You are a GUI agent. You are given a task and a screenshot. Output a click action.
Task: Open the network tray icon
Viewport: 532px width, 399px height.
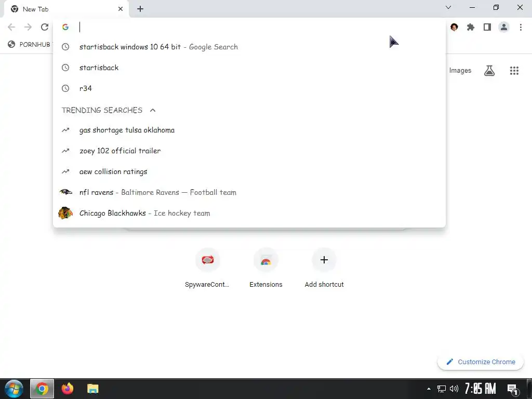pyautogui.click(x=442, y=389)
